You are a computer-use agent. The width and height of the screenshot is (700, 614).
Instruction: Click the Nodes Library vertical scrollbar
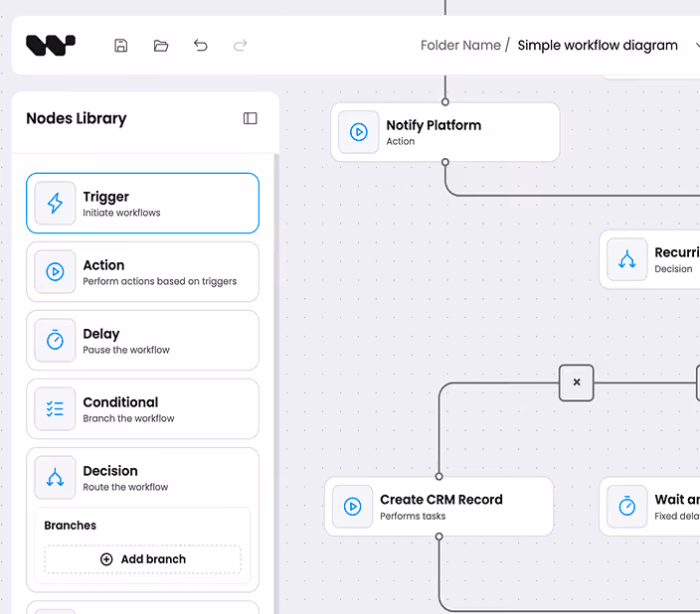click(x=276, y=384)
